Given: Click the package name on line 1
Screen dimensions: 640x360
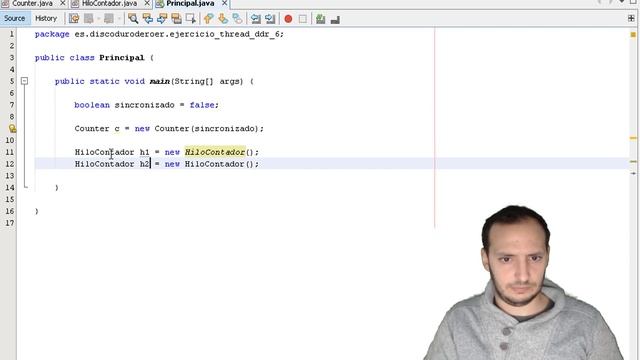Looking at the screenshot, I should 177,34.
